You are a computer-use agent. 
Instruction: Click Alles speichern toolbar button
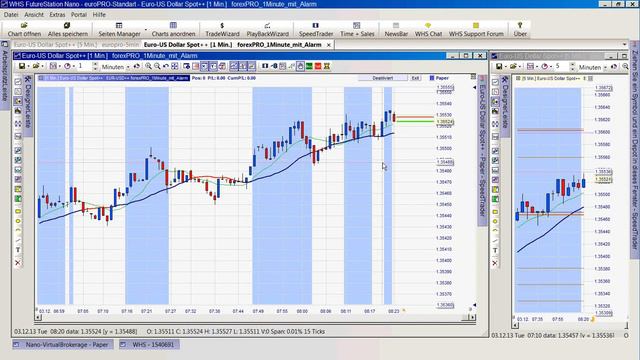click(68, 30)
